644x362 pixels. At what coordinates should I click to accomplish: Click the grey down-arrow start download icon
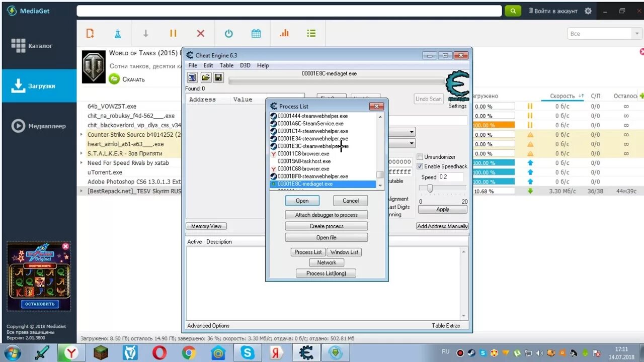coord(146,34)
